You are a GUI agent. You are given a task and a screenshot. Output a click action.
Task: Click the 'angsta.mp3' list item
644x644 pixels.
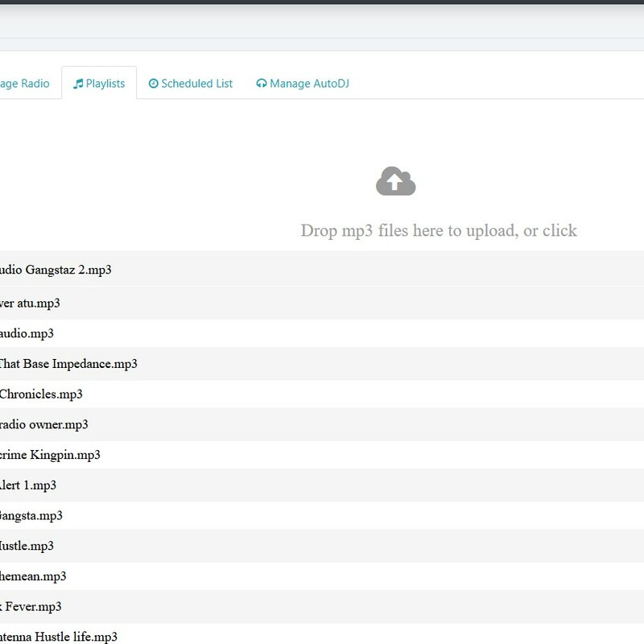pos(31,515)
